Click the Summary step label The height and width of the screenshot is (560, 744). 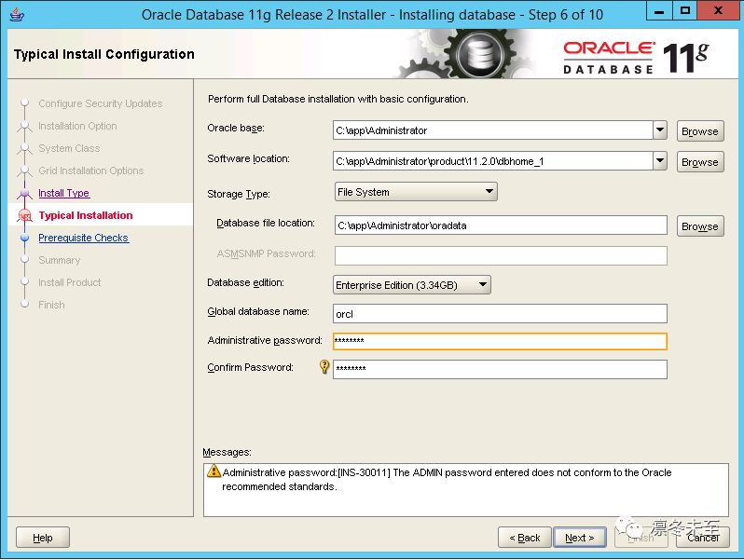point(60,260)
